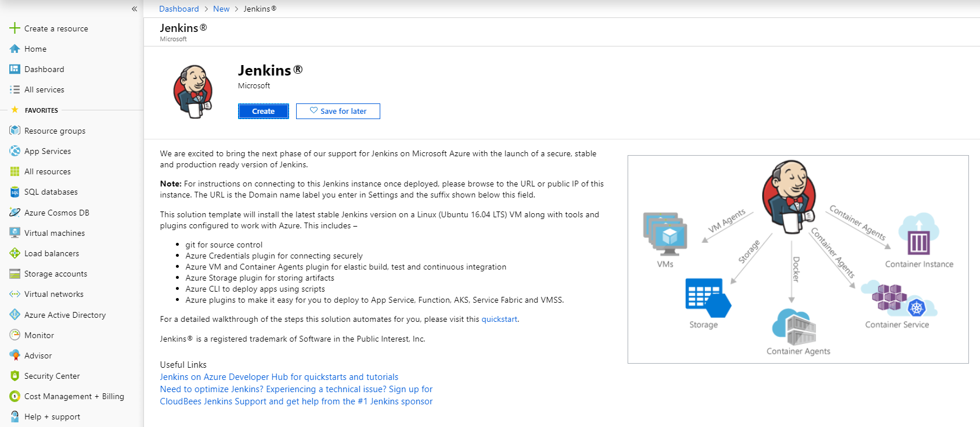Click the Save for later button
This screenshot has height=427, width=980.
338,111
